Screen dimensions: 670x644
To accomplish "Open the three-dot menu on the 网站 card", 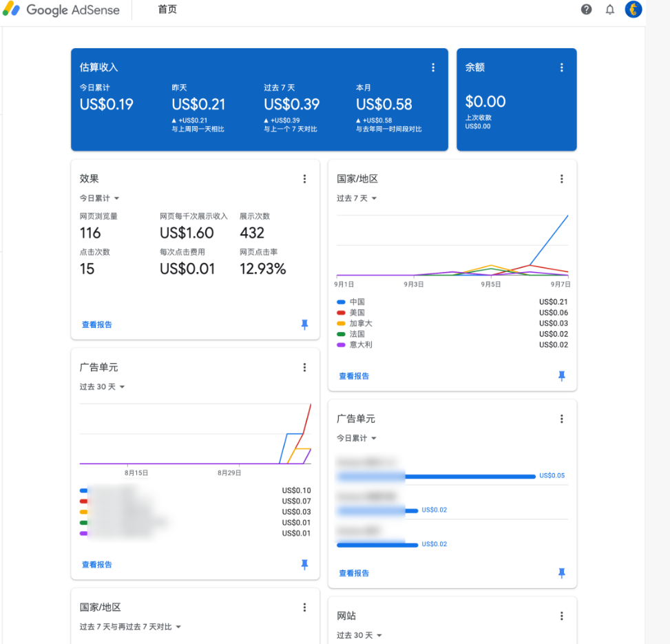I will point(562,616).
